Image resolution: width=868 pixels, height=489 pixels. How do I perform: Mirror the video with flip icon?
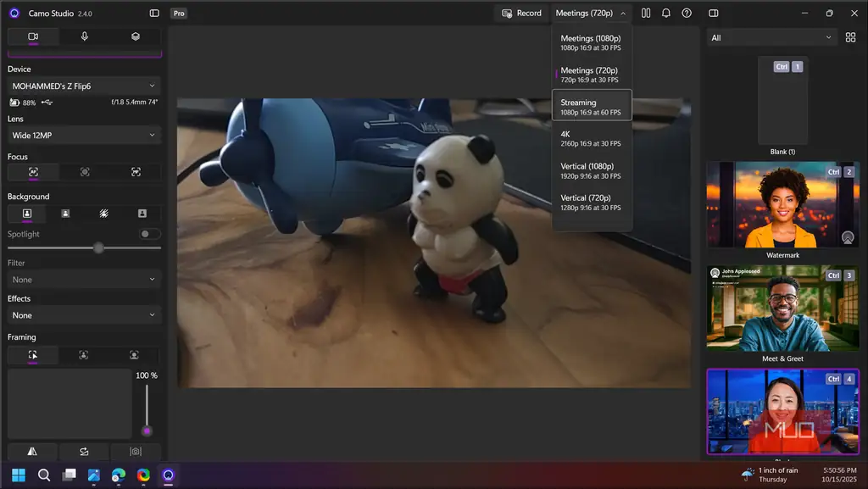click(32, 452)
